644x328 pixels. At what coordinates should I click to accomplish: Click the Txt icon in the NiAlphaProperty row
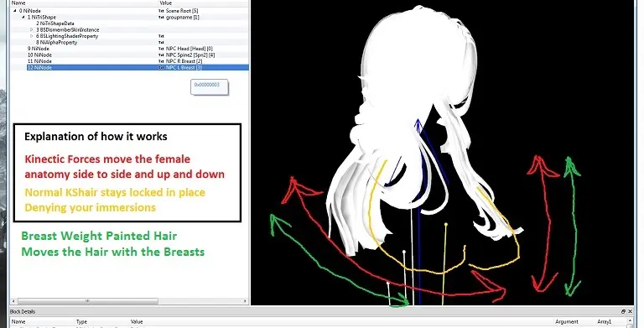click(x=161, y=42)
